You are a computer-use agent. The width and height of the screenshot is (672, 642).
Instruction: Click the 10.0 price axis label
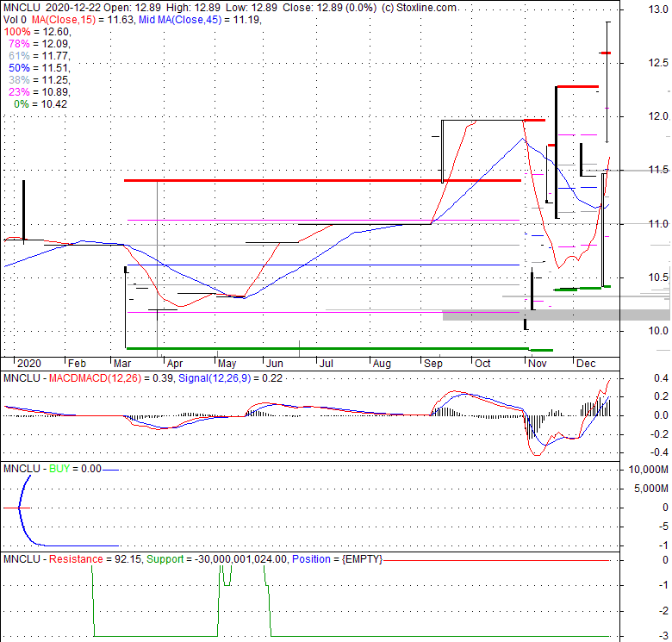tap(658, 331)
